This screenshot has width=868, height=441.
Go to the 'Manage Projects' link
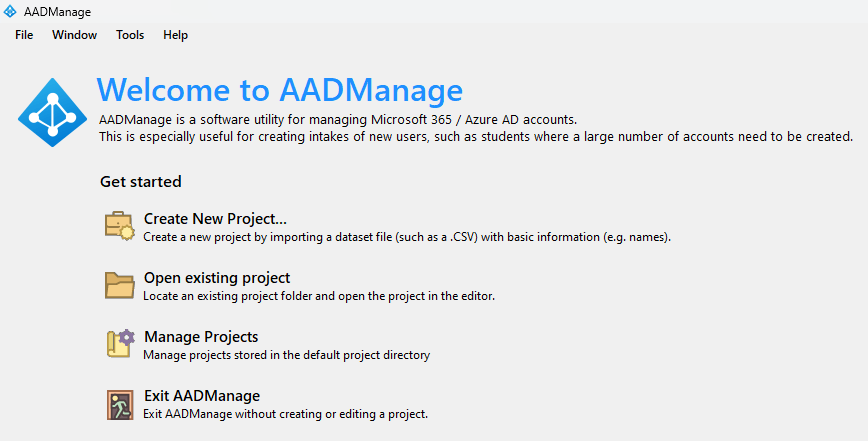click(201, 337)
